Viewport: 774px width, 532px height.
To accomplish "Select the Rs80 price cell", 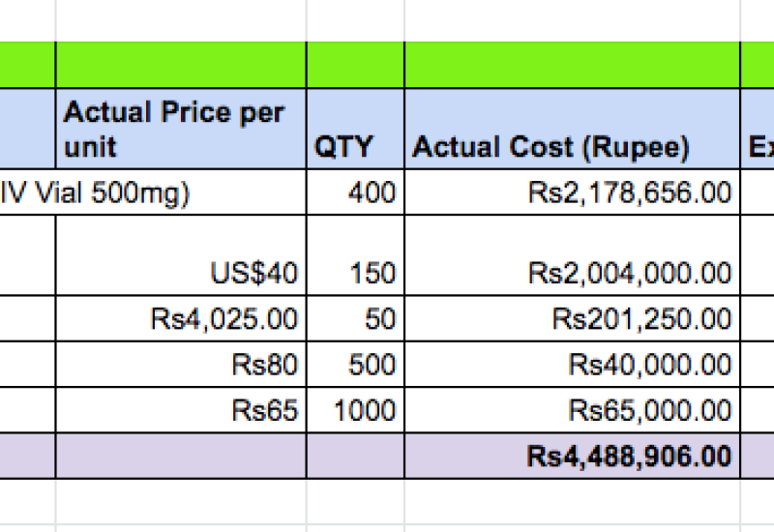I will [180, 365].
